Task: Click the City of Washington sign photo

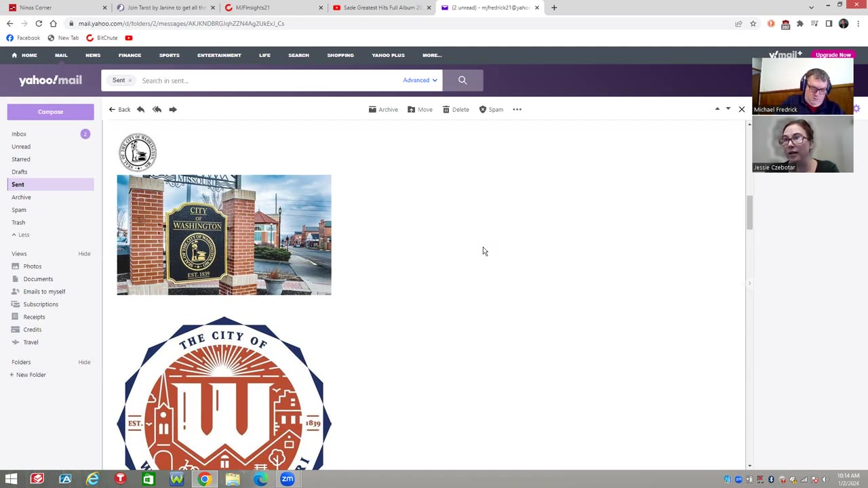Action: click(224, 235)
